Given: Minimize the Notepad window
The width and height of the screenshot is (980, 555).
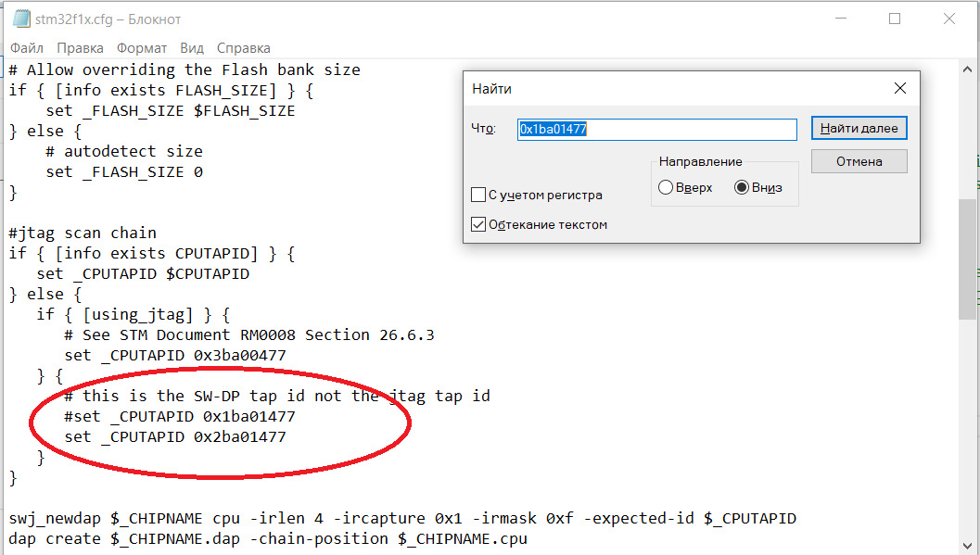Looking at the screenshot, I should (x=841, y=19).
